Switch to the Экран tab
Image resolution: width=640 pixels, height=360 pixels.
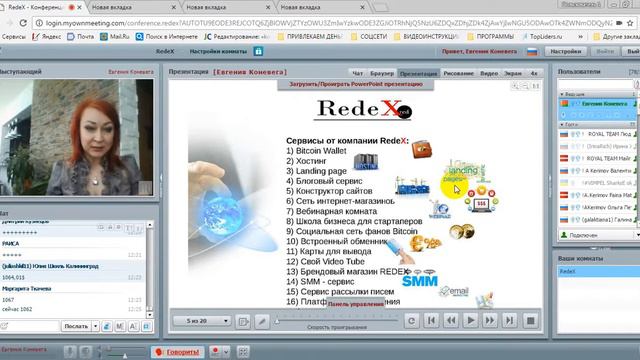coord(513,73)
